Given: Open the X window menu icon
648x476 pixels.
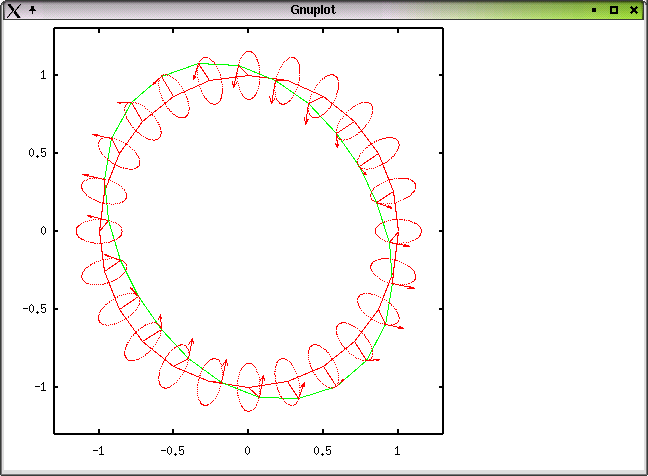Looking at the screenshot, I should pyautogui.click(x=13, y=9).
